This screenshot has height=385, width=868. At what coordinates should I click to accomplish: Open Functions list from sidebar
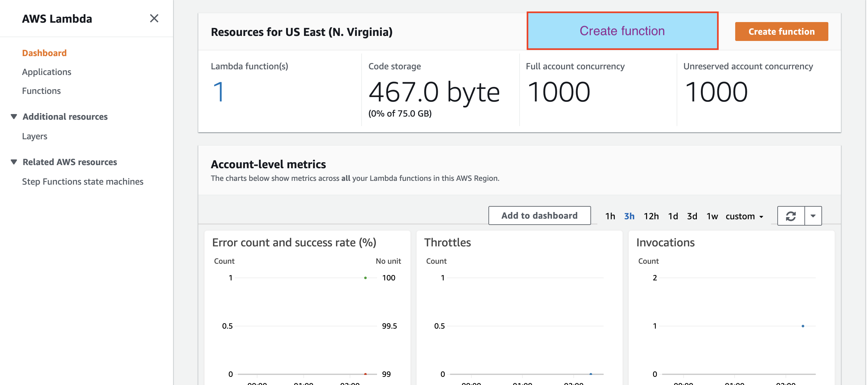click(x=41, y=91)
